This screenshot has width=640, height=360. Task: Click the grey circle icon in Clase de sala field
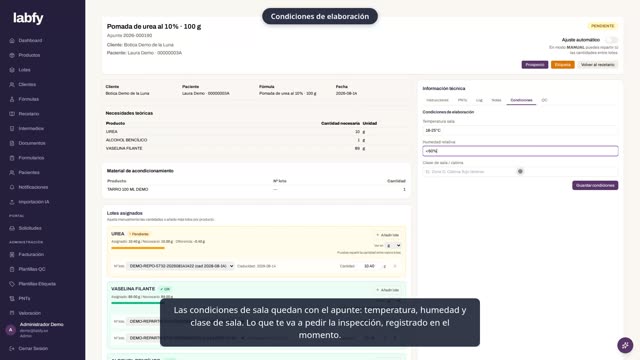coord(520,172)
